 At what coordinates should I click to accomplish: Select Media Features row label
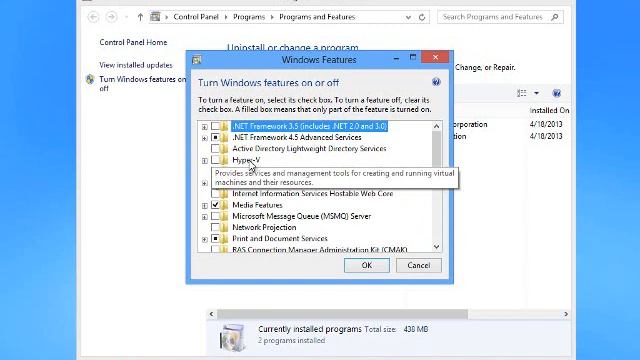pos(257,205)
